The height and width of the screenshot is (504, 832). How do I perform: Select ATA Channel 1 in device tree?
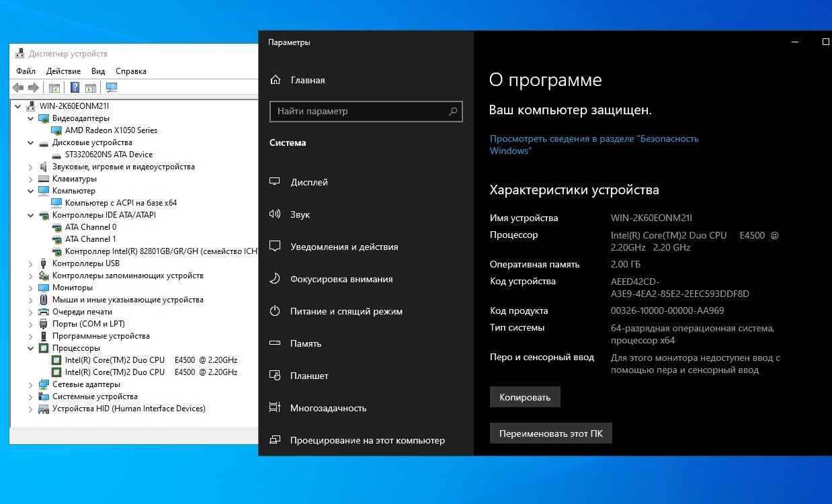pyautogui.click(x=91, y=239)
